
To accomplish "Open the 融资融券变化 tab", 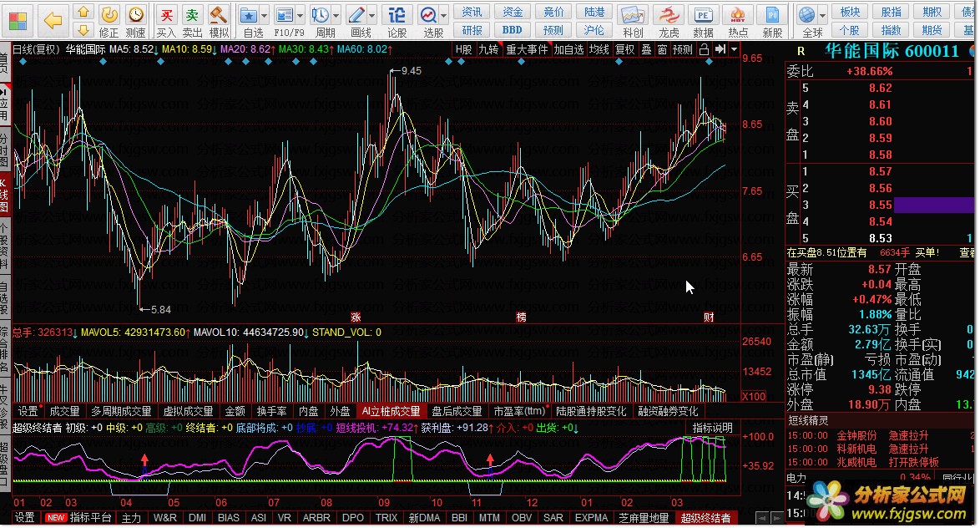I will (x=668, y=412).
